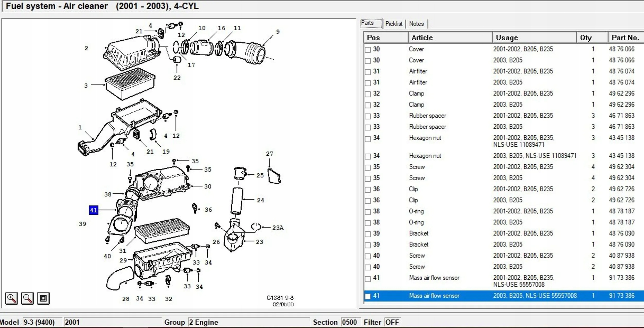Click the zoom in magnifier icon
The image size is (644, 328).
point(12,298)
